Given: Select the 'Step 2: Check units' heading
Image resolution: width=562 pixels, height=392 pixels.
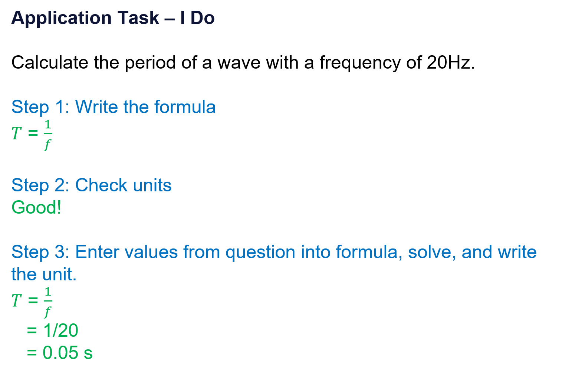Looking at the screenshot, I should pyautogui.click(x=91, y=185).
